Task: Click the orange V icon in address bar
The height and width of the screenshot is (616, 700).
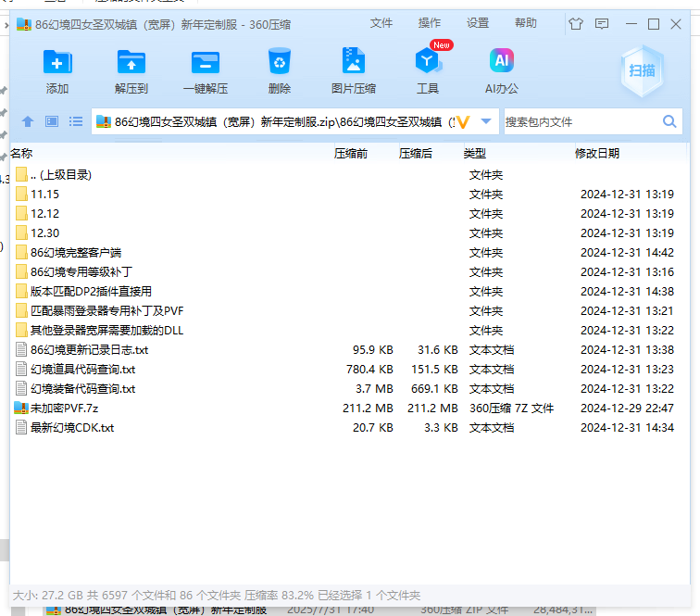Action: [463, 122]
